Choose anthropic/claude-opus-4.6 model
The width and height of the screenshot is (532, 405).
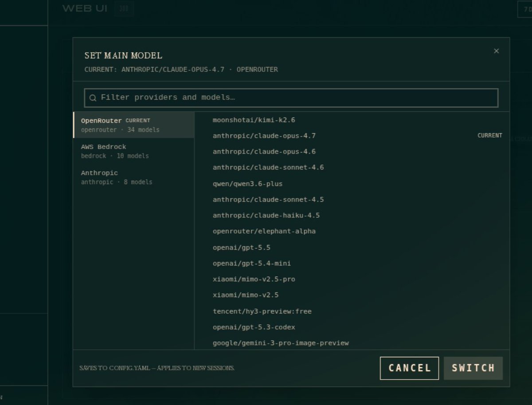[x=352, y=152]
